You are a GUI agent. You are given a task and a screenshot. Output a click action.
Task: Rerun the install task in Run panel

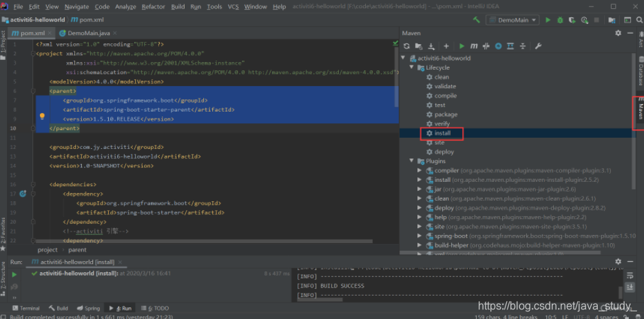click(14, 274)
